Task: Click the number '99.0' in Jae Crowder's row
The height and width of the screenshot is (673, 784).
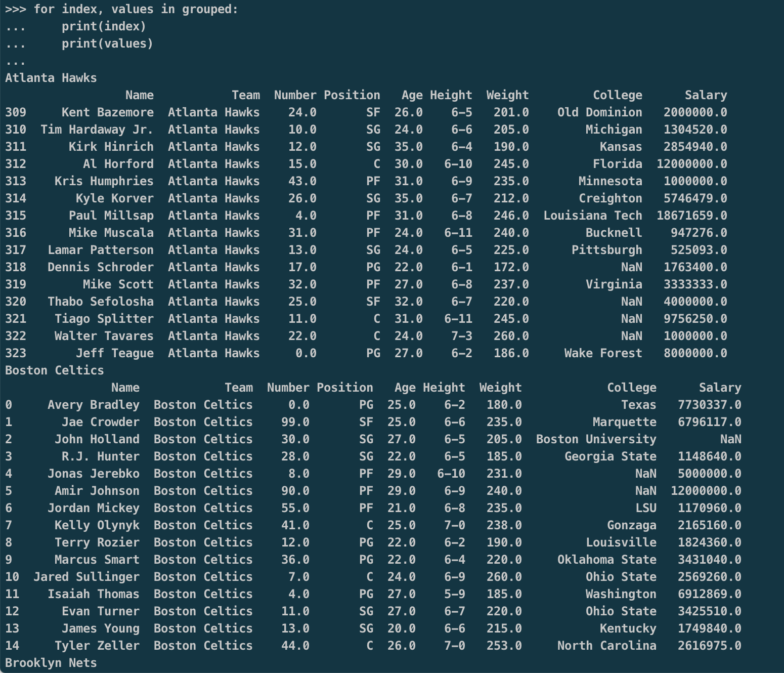Action: coord(295,422)
